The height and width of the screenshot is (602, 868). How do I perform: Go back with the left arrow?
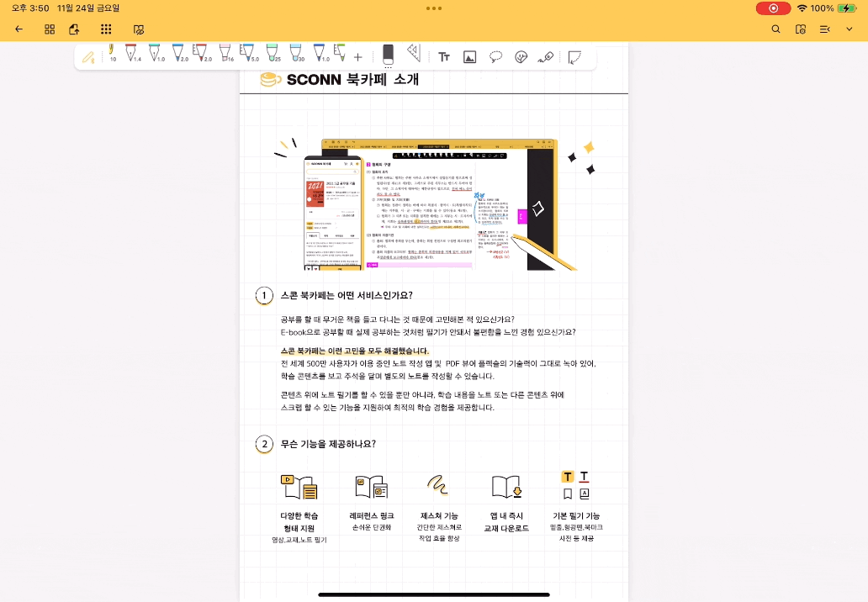tap(19, 29)
